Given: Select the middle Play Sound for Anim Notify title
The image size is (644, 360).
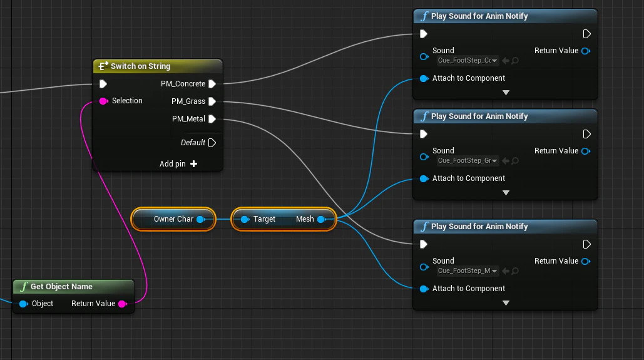Looking at the screenshot, I should point(479,116).
